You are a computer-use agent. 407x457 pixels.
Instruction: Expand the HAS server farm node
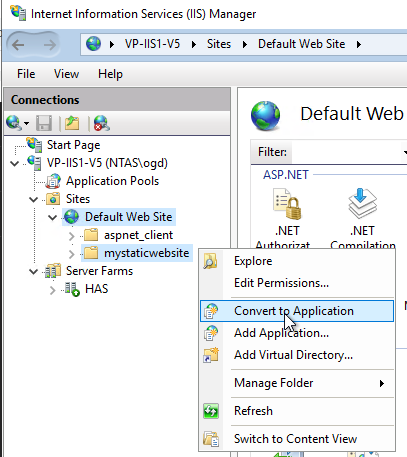[53, 290]
